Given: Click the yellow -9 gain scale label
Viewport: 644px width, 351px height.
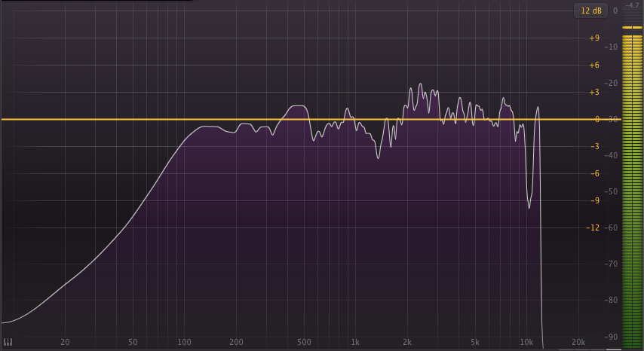Looking at the screenshot, I should tap(595, 200).
